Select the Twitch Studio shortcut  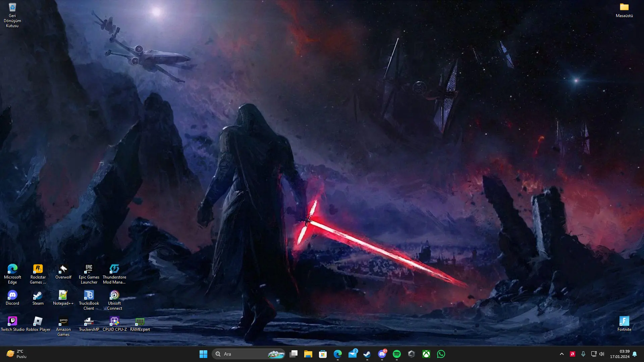coord(12,324)
